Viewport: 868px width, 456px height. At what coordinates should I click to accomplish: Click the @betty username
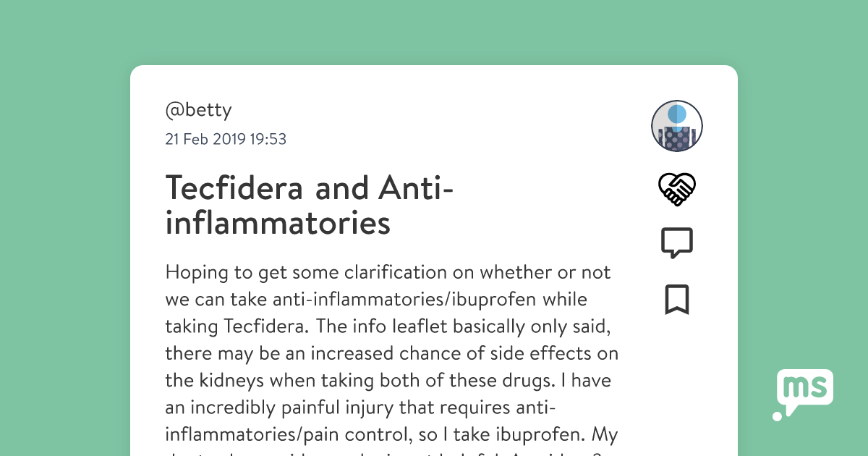point(198,110)
